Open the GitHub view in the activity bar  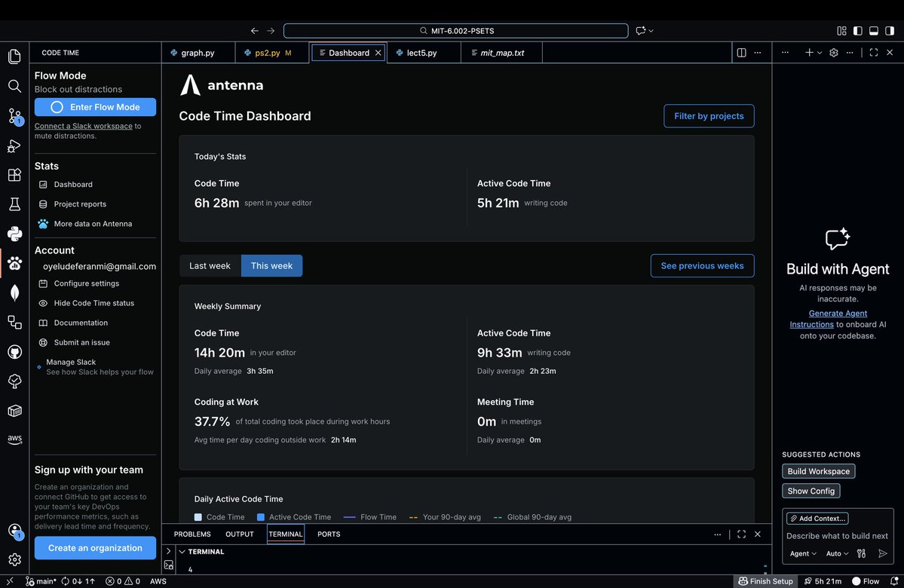pyautogui.click(x=14, y=351)
